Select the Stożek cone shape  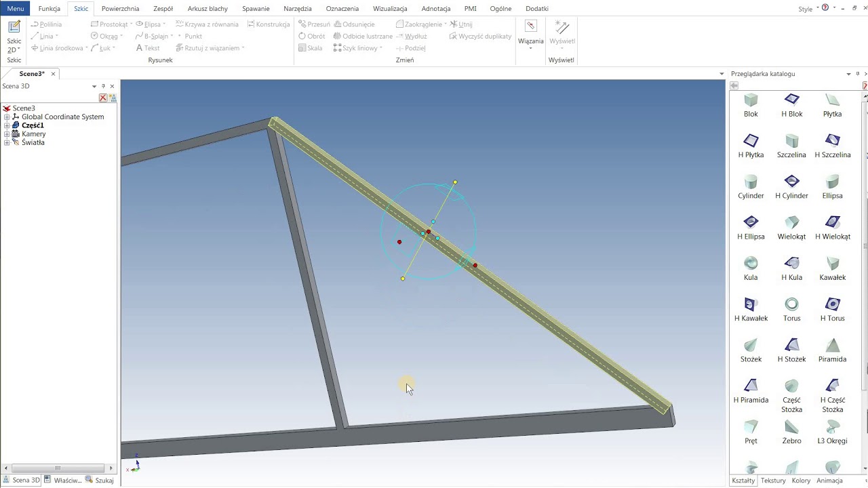[x=751, y=350]
